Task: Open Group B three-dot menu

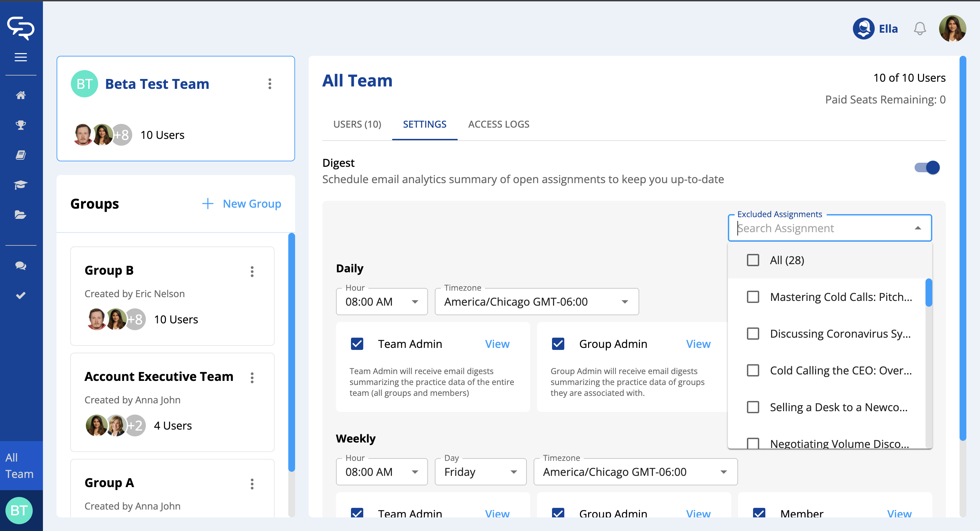Action: (252, 271)
